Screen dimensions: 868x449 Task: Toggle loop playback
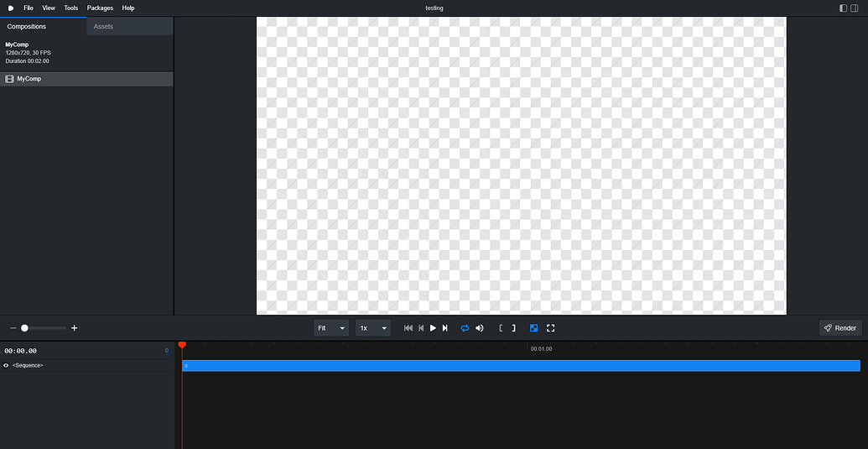[465, 328]
